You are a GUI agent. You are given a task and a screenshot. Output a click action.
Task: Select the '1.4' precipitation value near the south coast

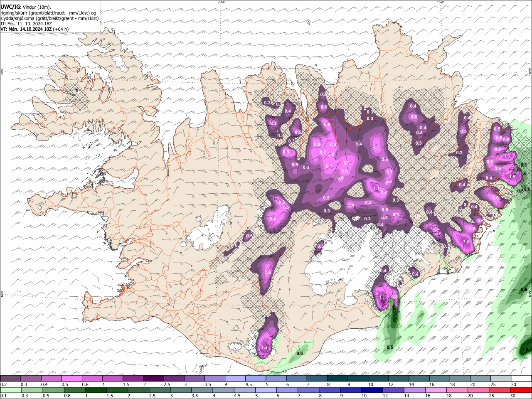click(x=264, y=348)
